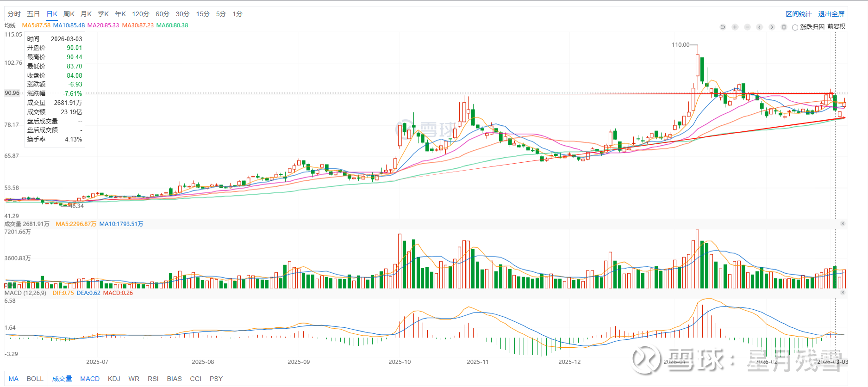The height and width of the screenshot is (387, 868).
Task: Choose the CCI indicator
Action: pos(196,379)
